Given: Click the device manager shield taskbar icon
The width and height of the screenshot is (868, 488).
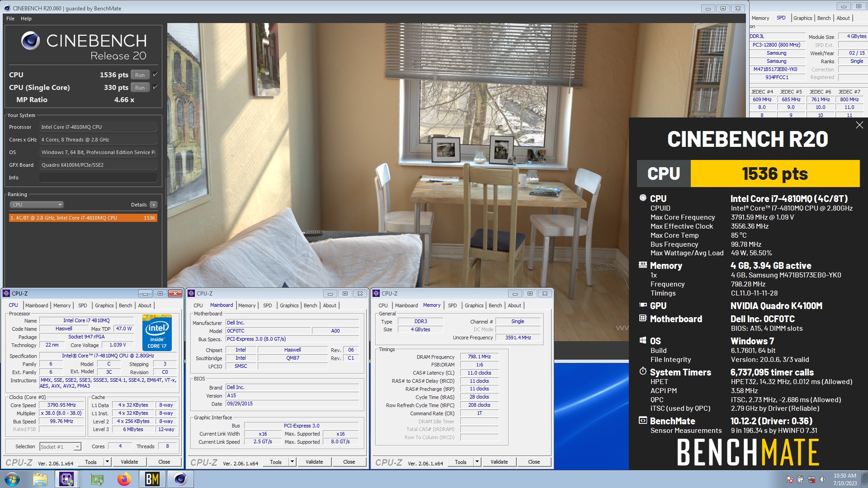Looking at the screenshot, I should click(x=96, y=479).
